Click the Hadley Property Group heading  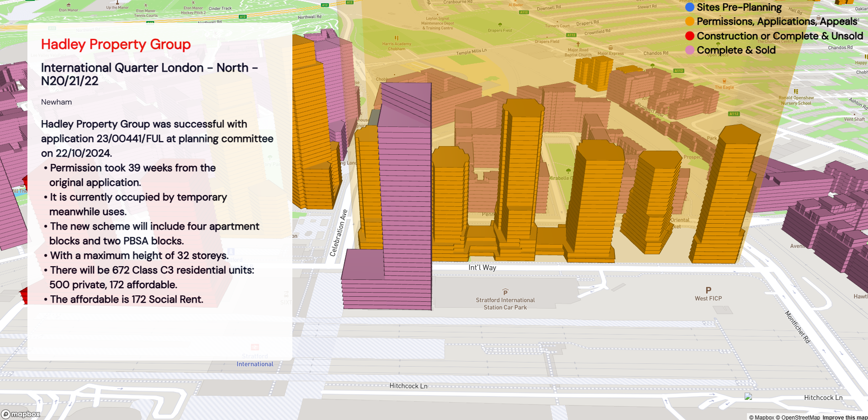[116, 44]
